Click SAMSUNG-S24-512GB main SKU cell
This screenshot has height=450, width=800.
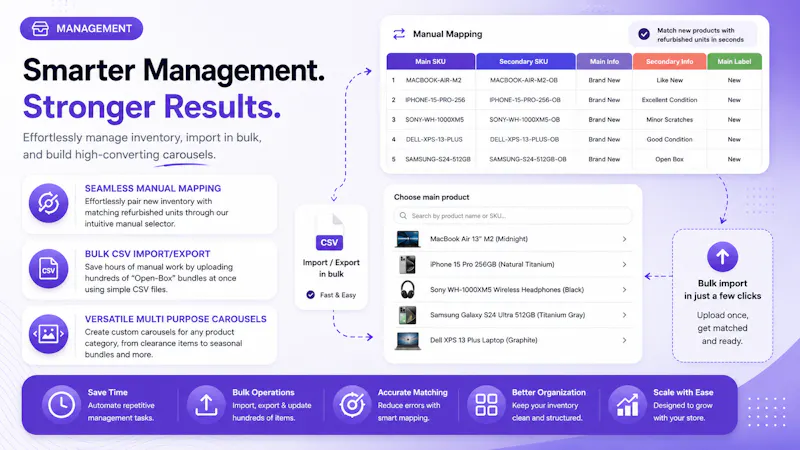pyautogui.click(x=438, y=159)
